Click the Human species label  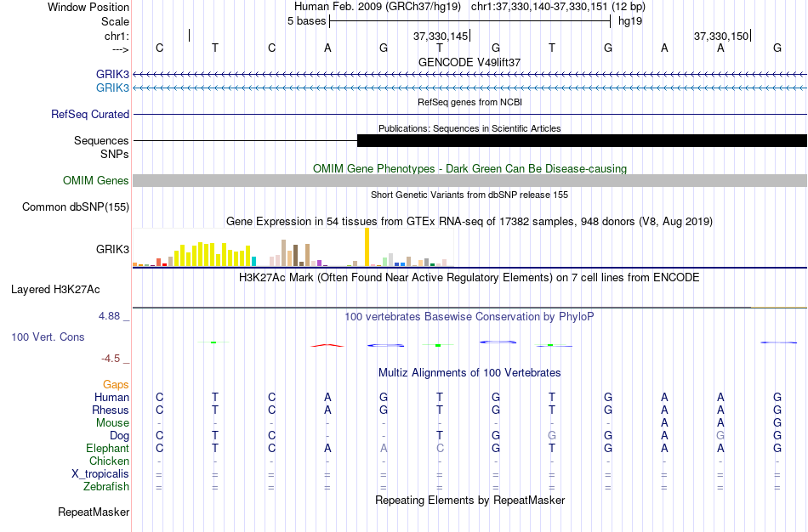click(111, 397)
